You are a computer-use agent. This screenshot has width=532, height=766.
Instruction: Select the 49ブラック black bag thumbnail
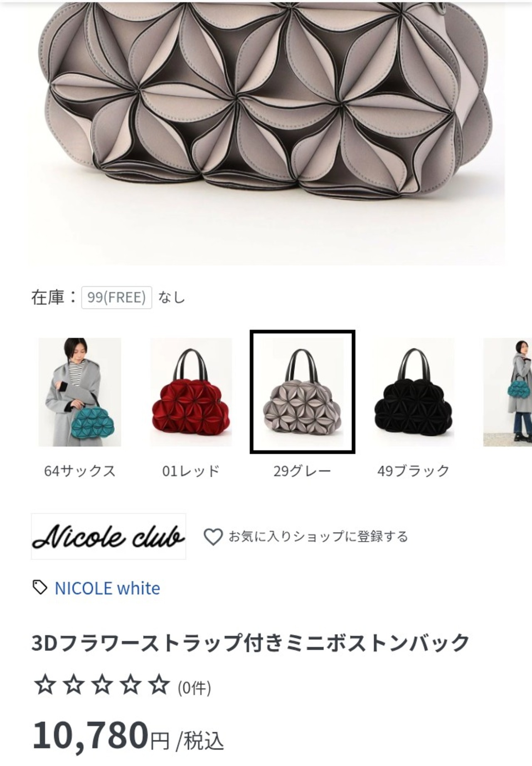coord(414,392)
